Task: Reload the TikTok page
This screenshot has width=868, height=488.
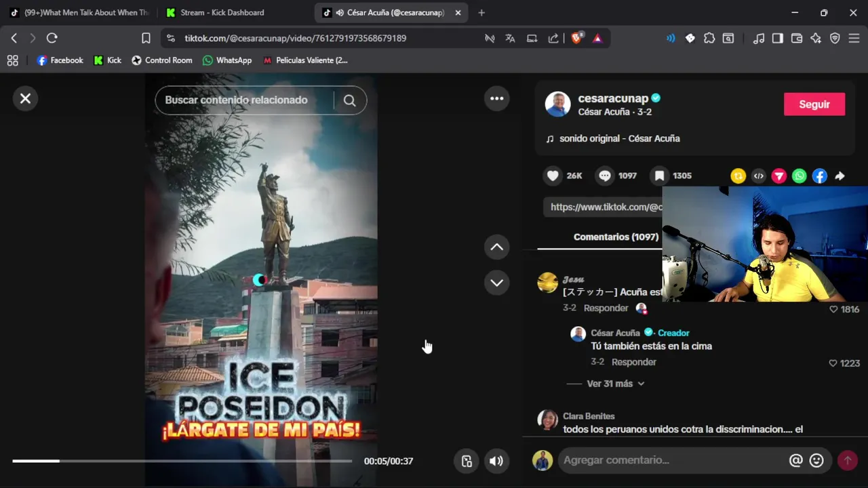Action: pyautogui.click(x=52, y=38)
